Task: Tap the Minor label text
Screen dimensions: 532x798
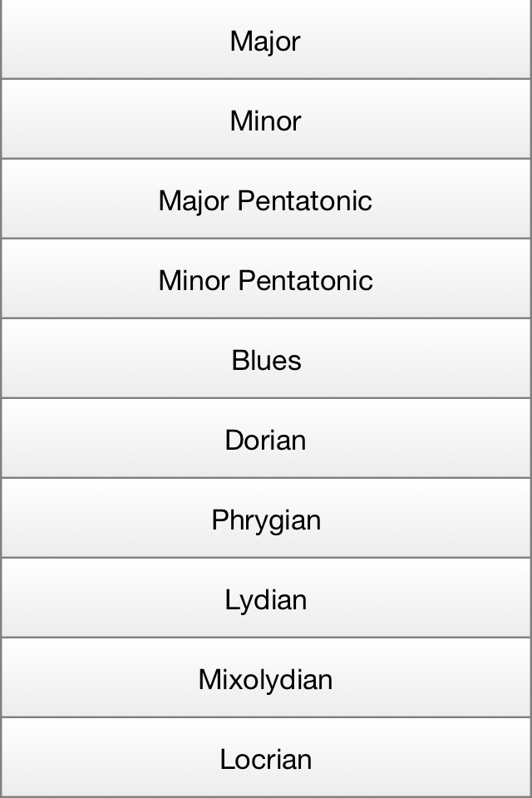Action: point(265,121)
